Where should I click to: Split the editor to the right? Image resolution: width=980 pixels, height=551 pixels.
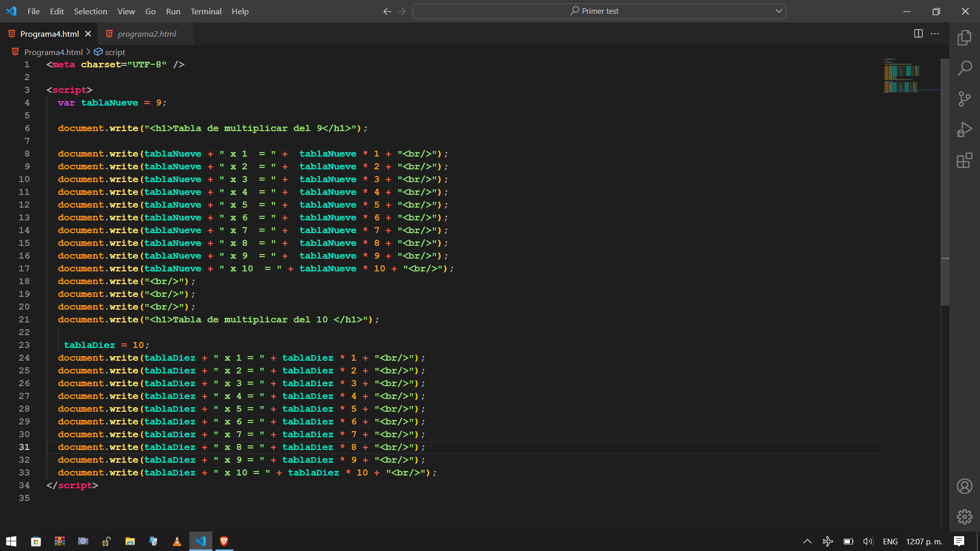(x=918, y=34)
